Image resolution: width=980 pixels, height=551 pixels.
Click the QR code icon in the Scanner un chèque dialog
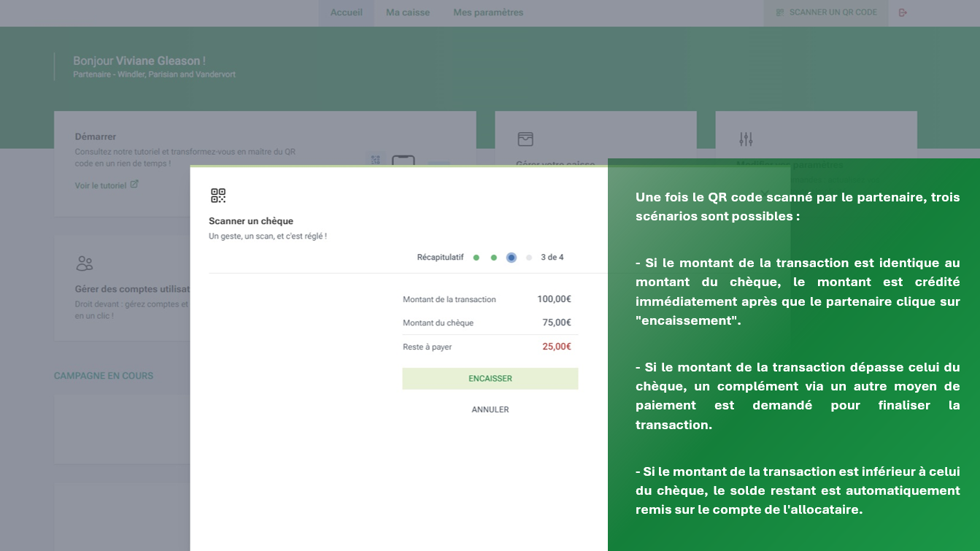tap(218, 196)
